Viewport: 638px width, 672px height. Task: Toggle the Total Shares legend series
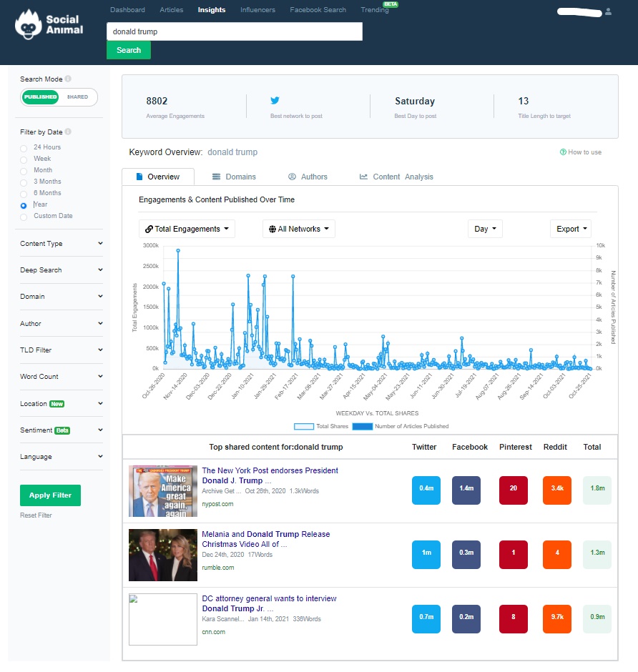[x=320, y=426]
